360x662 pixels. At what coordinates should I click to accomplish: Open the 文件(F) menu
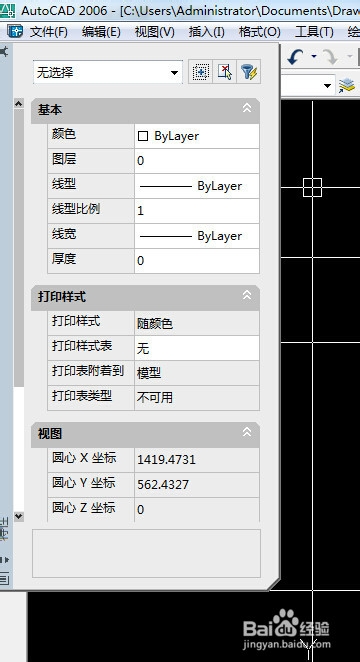49,32
